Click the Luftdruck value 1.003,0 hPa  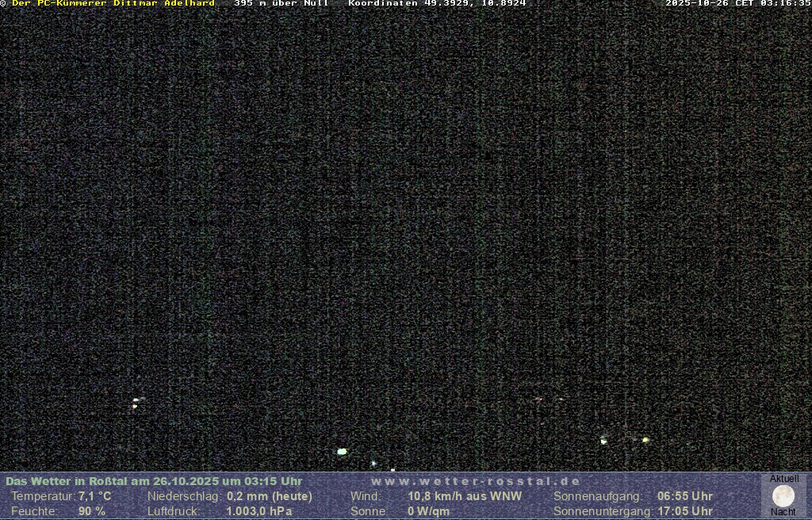tap(259, 511)
